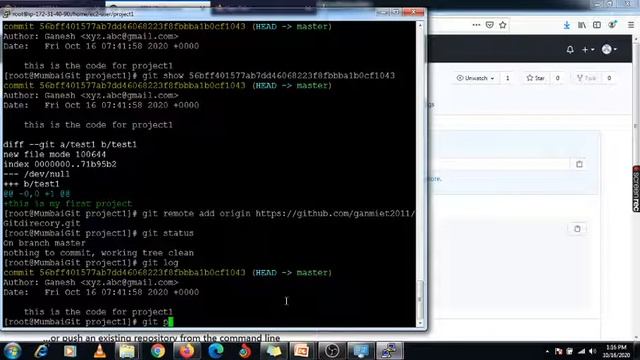Open OBS Studio from taskbar
The height and width of the screenshot is (360, 640).
(331, 351)
